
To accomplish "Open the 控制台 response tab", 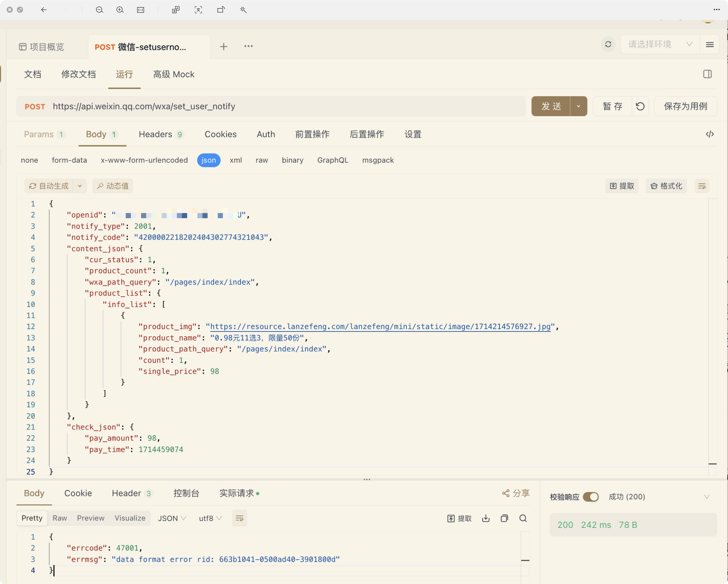I will [x=186, y=493].
